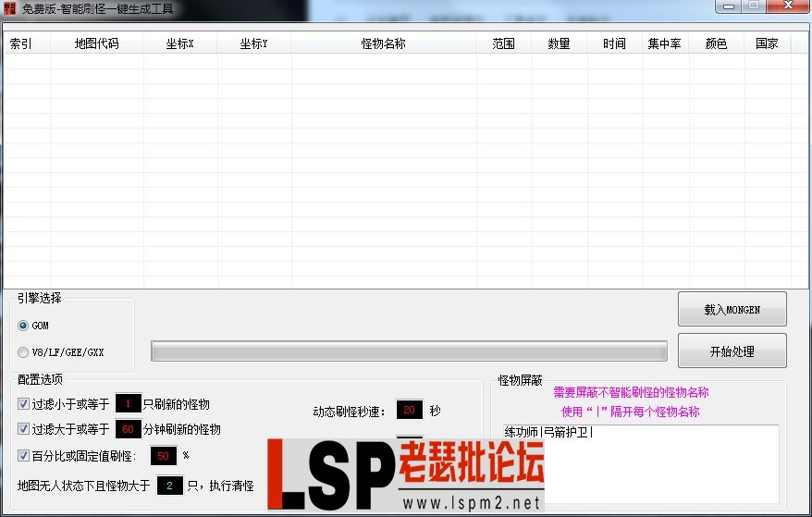The image size is (812, 517).
Task: Sort by the 地图代码 column header
Action: point(97,43)
